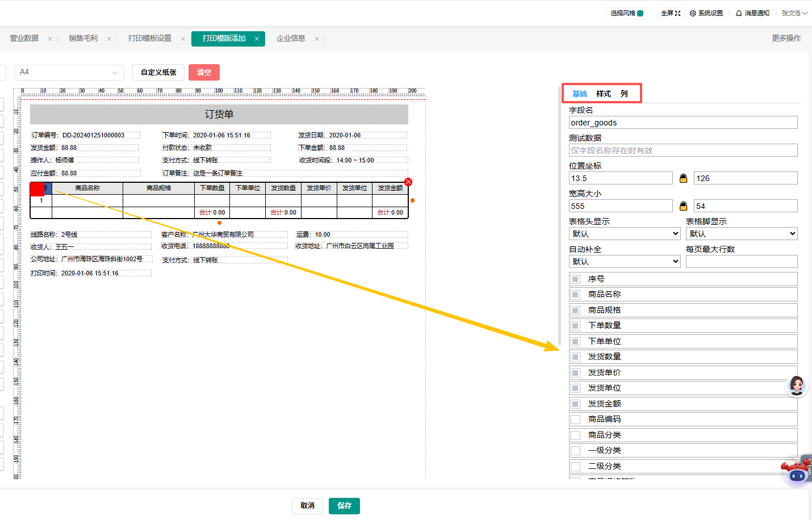This screenshot has height=520, width=812.
Task: Click the 字段名 order_goods input
Action: point(683,123)
